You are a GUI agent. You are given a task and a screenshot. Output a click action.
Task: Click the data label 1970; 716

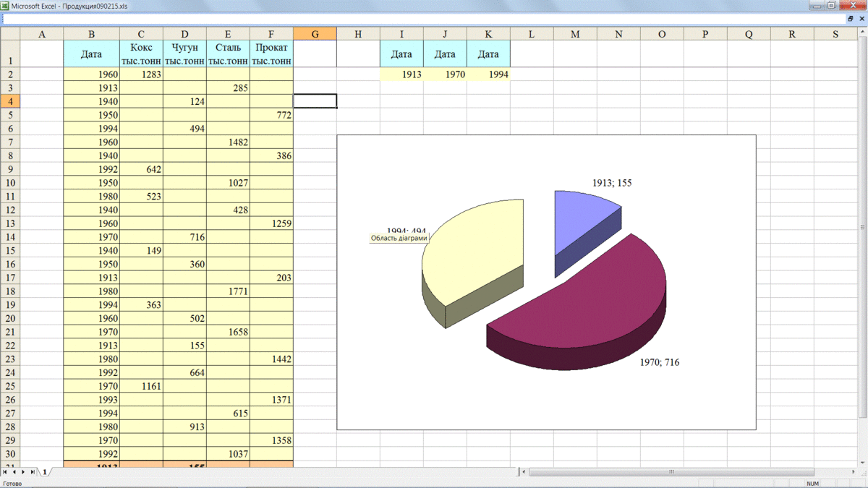coord(660,362)
